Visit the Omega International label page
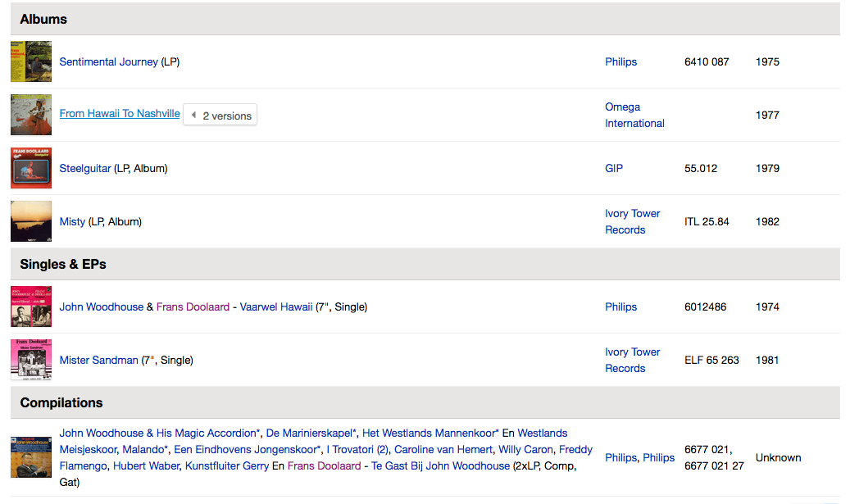850x504 pixels. coord(634,115)
